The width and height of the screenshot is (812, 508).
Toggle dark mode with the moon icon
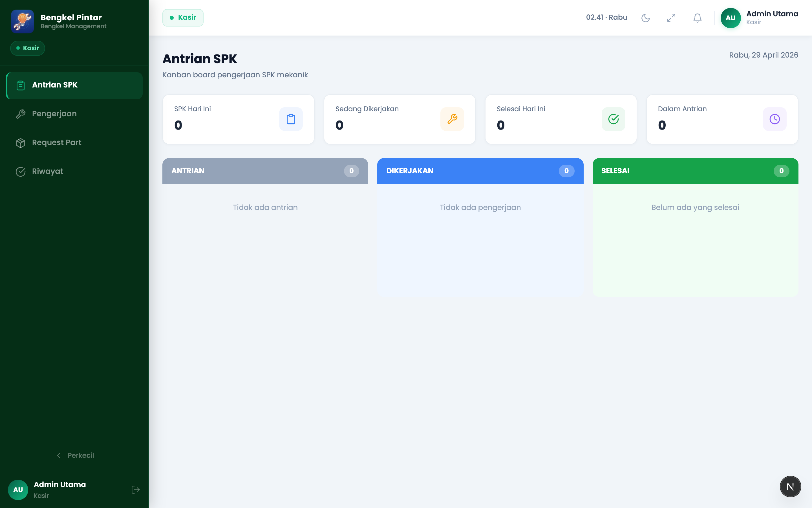(x=646, y=18)
